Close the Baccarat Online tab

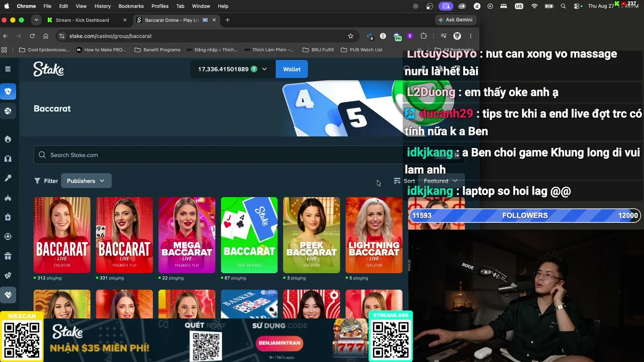214,20
